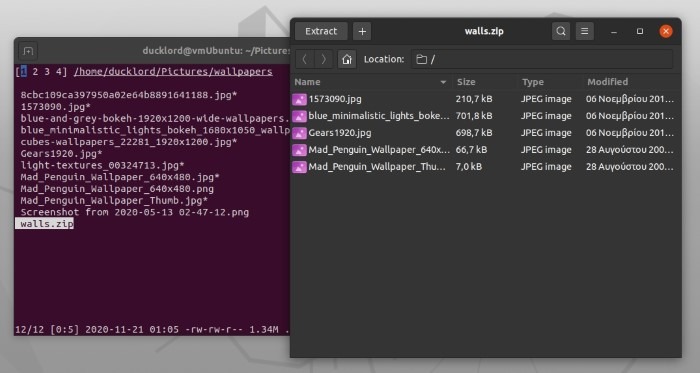Switch to tab 4 in terminal file manager
The height and width of the screenshot is (373, 700).
point(58,71)
